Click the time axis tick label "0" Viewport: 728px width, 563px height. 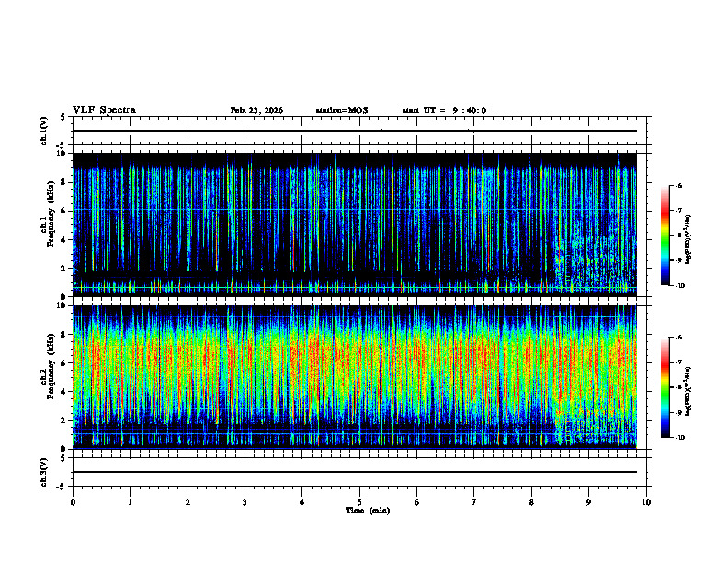tap(73, 502)
